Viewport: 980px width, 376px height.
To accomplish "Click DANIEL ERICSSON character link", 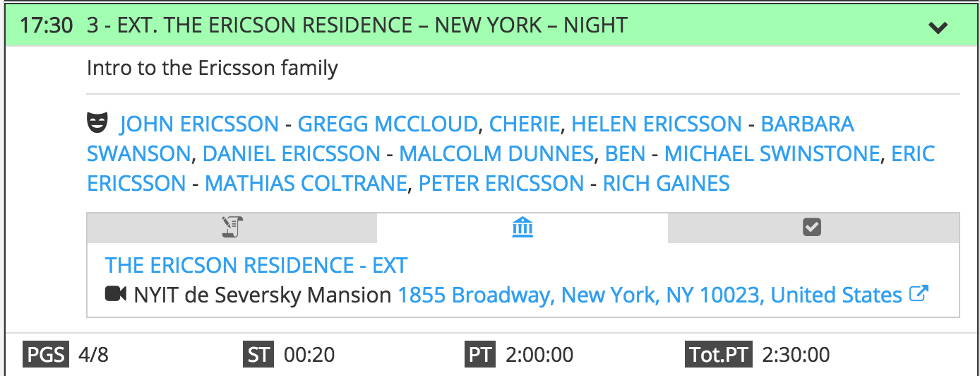I will click(x=292, y=154).
